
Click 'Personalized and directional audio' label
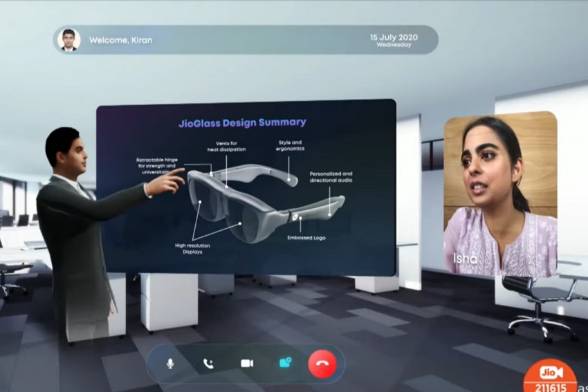[x=331, y=177]
